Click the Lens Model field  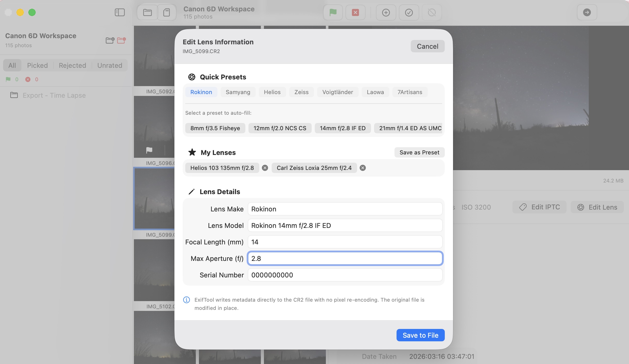[345, 225]
